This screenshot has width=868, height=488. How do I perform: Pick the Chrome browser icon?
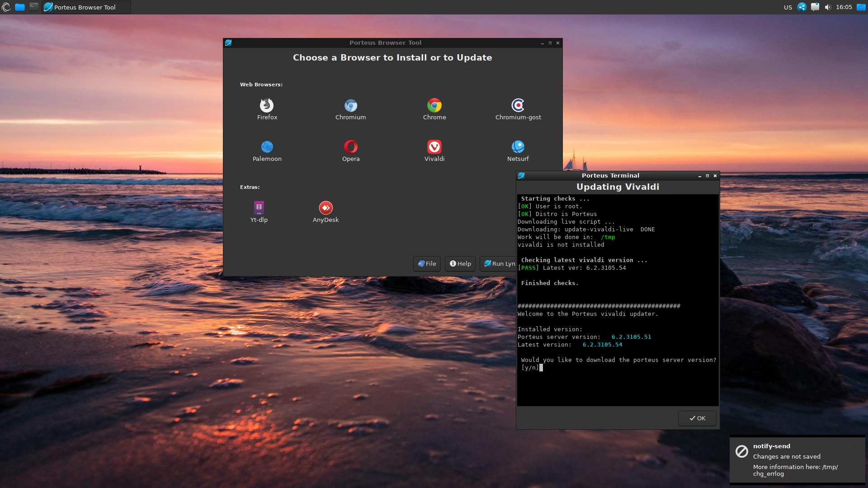(x=434, y=105)
